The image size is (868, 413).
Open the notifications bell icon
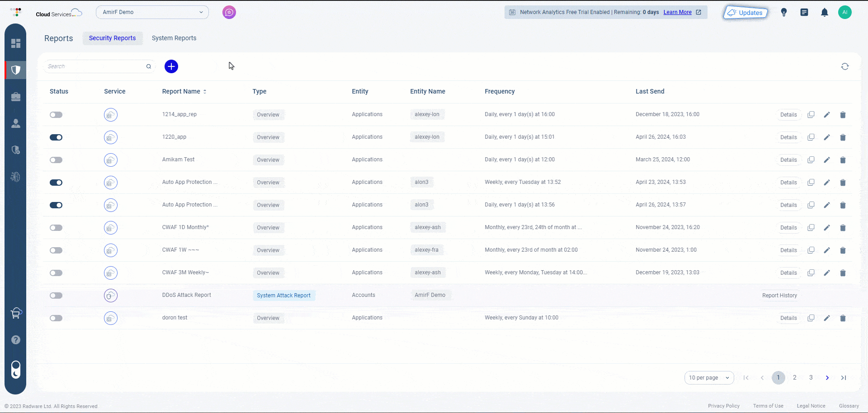click(824, 13)
